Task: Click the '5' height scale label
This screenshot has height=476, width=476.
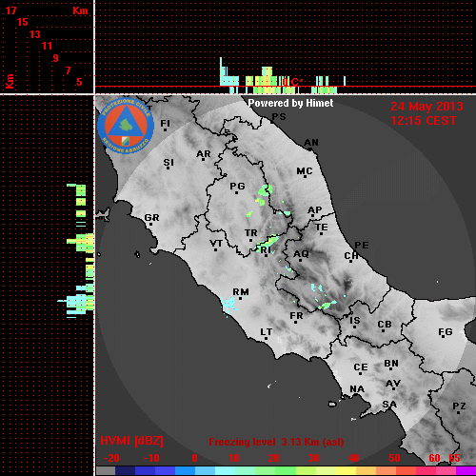Action: [x=79, y=82]
